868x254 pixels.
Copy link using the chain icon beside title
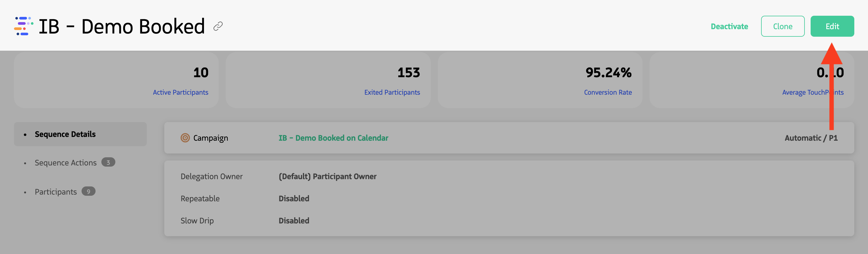click(x=219, y=26)
